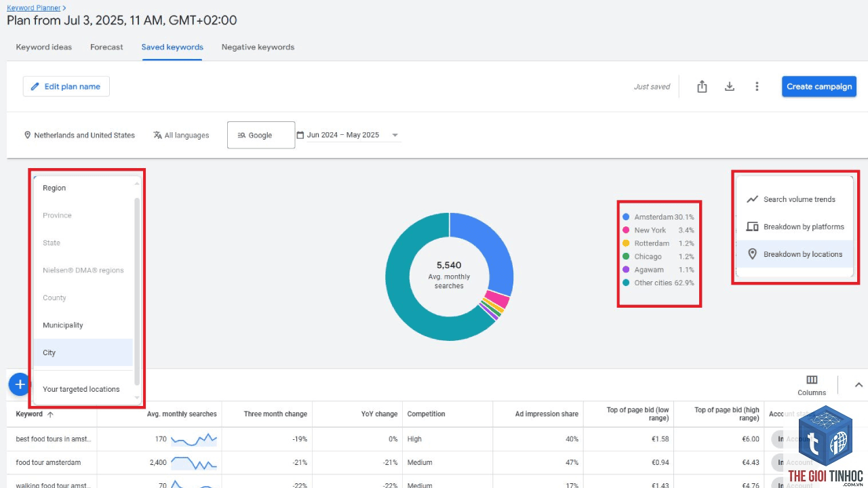Select Your targeted locations option
This screenshot has width=868, height=488.
(83, 389)
